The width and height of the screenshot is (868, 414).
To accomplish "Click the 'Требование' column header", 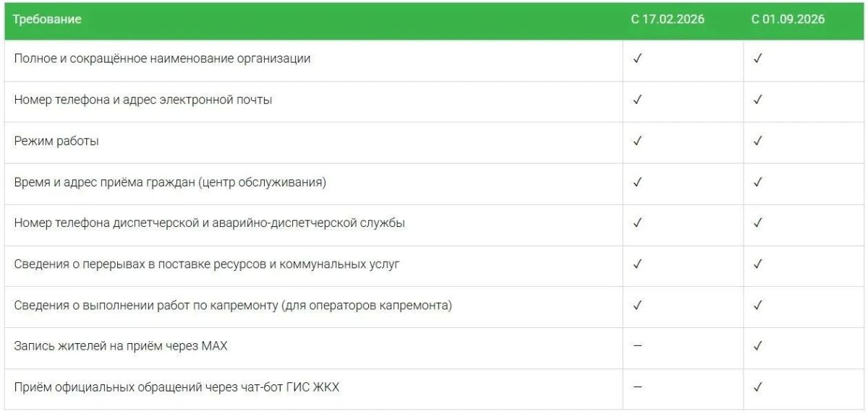I will click(48, 20).
